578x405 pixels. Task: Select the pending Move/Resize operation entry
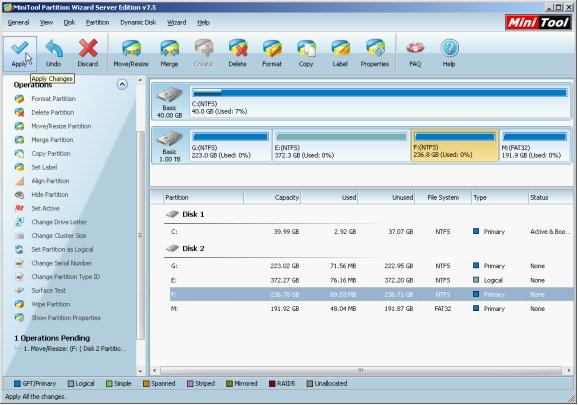(74, 348)
